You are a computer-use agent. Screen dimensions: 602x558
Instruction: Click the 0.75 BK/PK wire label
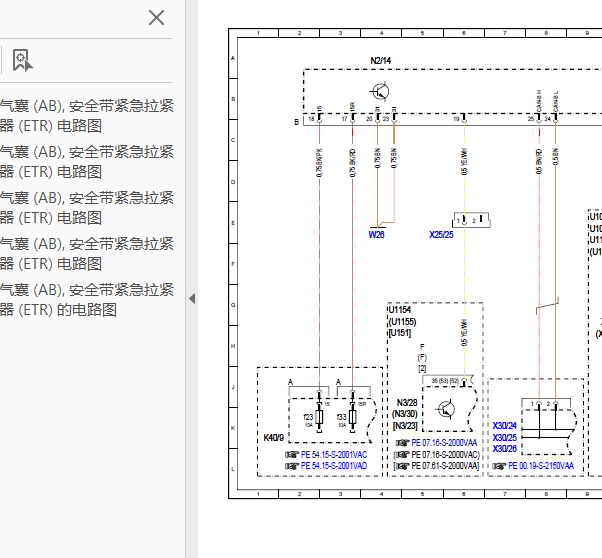319,163
